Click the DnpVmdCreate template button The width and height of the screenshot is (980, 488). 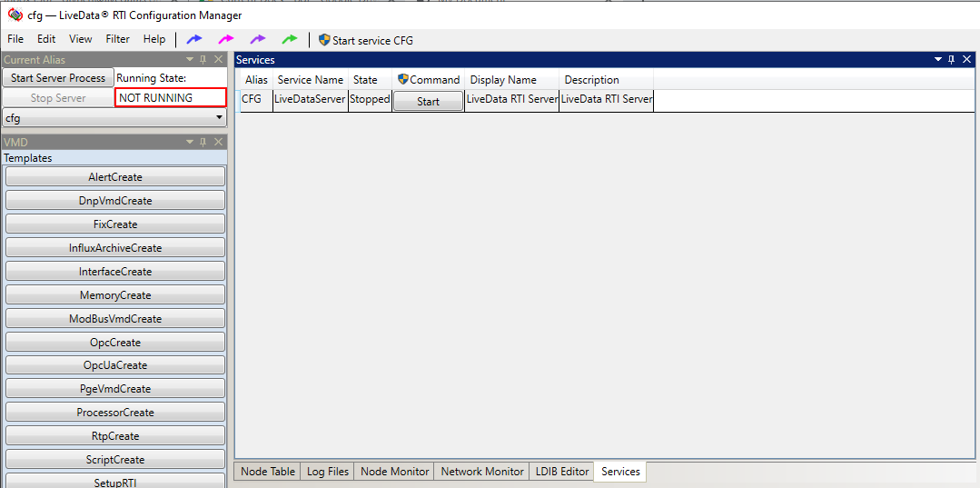click(115, 201)
